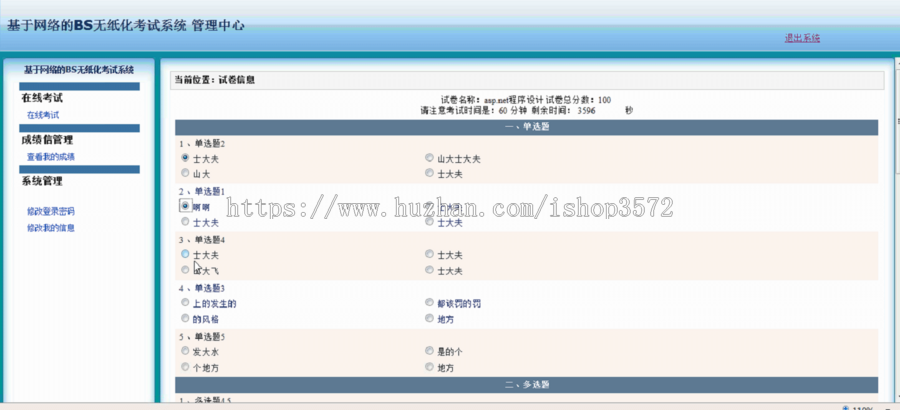
Task: Click the 试卷名称 asp.net程序设计 text
Action: (x=490, y=100)
